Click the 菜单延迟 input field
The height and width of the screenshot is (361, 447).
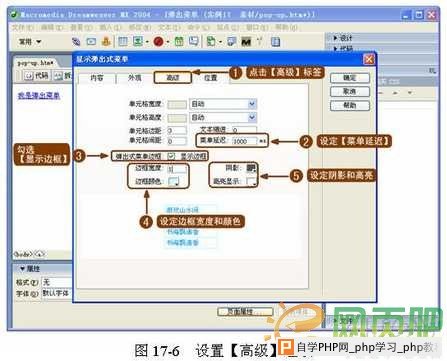tap(244, 141)
